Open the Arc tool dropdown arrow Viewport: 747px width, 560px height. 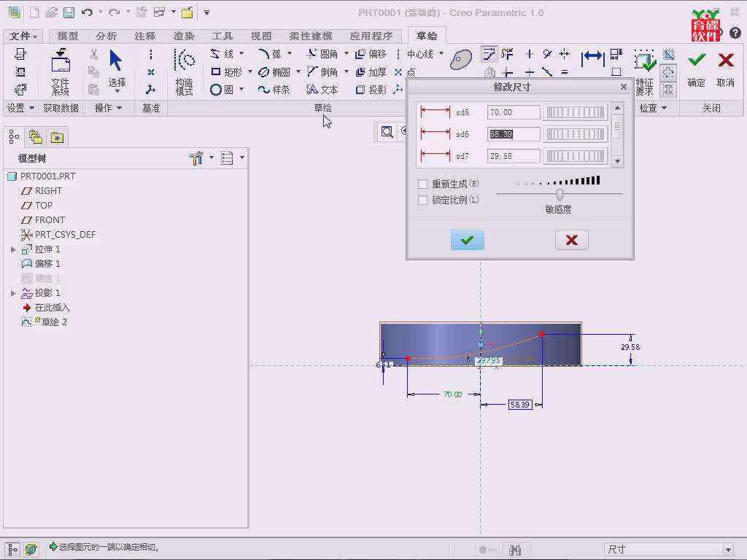coord(289,53)
